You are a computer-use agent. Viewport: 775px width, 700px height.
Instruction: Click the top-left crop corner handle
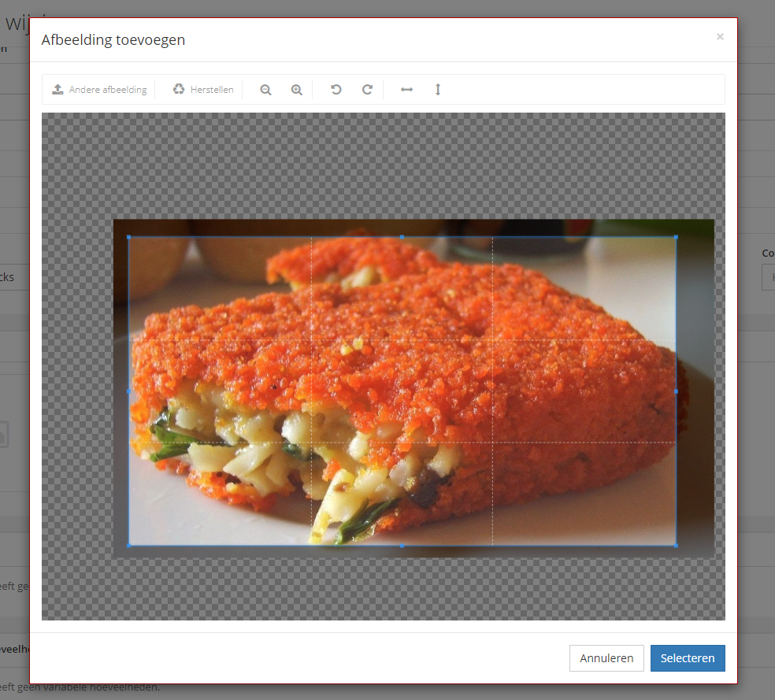pyautogui.click(x=129, y=237)
